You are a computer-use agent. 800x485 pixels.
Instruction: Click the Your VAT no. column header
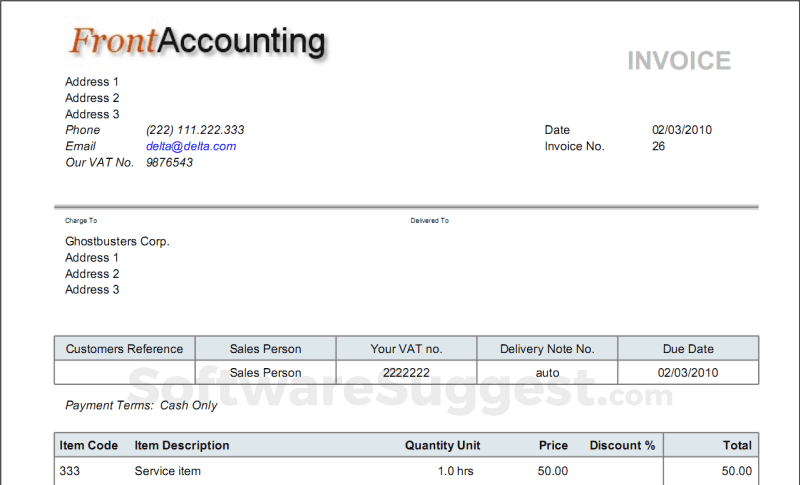(x=406, y=349)
